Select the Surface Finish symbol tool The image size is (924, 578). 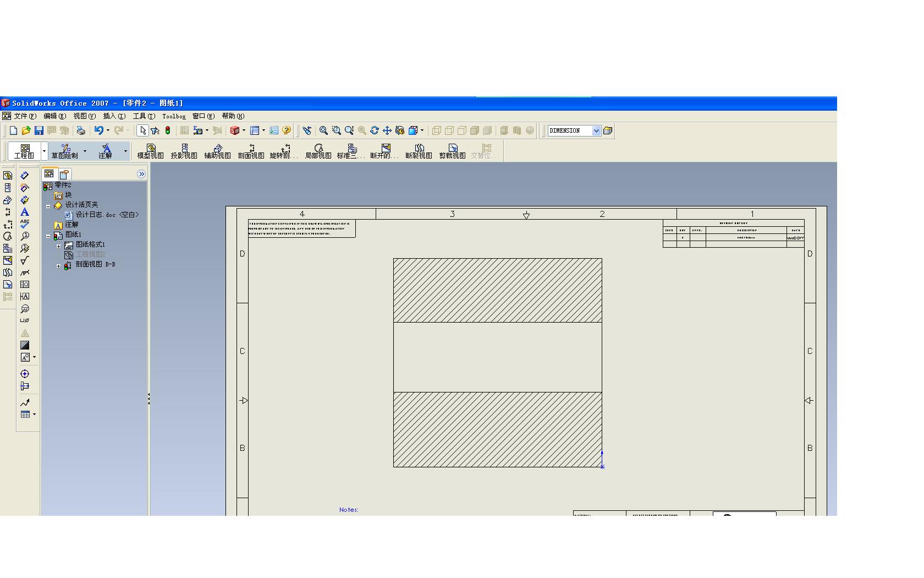click(x=25, y=260)
